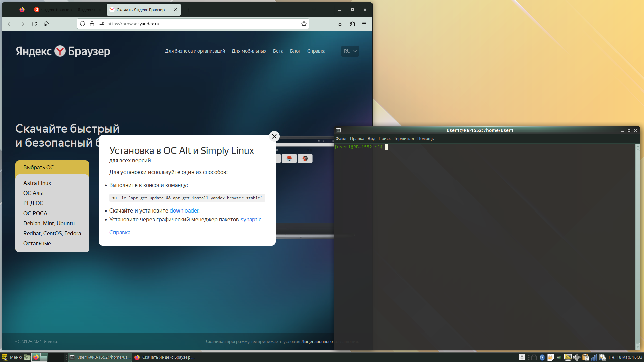
Task: Select 'Debian, Mint, Ubuntu' option
Action: click(49, 223)
